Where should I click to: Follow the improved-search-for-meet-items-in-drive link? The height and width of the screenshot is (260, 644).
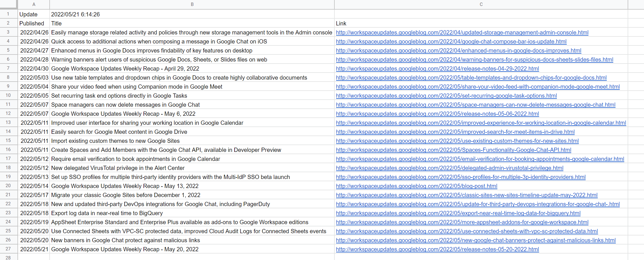pos(455,132)
